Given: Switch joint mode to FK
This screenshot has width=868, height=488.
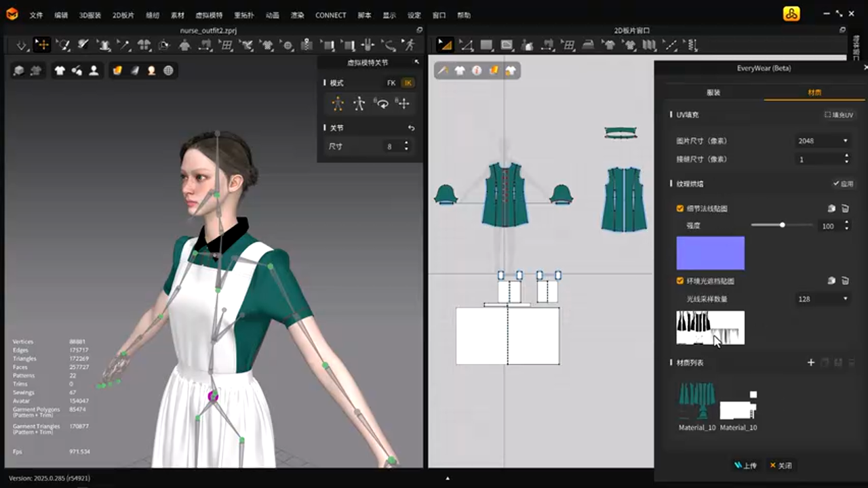Looking at the screenshot, I should [391, 83].
